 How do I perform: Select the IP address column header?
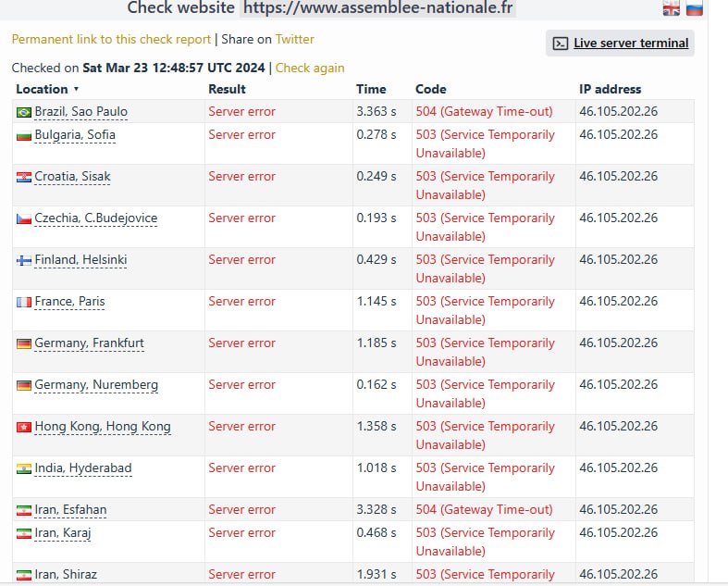611,89
